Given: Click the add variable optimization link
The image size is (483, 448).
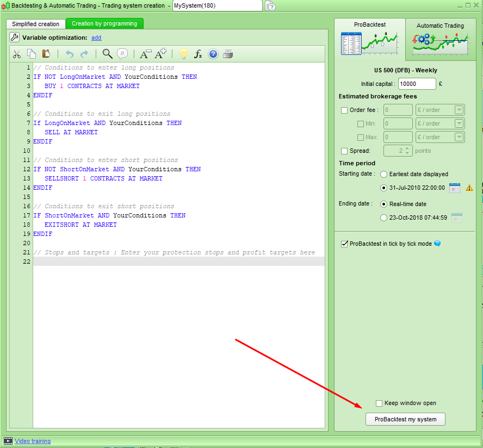Looking at the screenshot, I should (96, 38).
